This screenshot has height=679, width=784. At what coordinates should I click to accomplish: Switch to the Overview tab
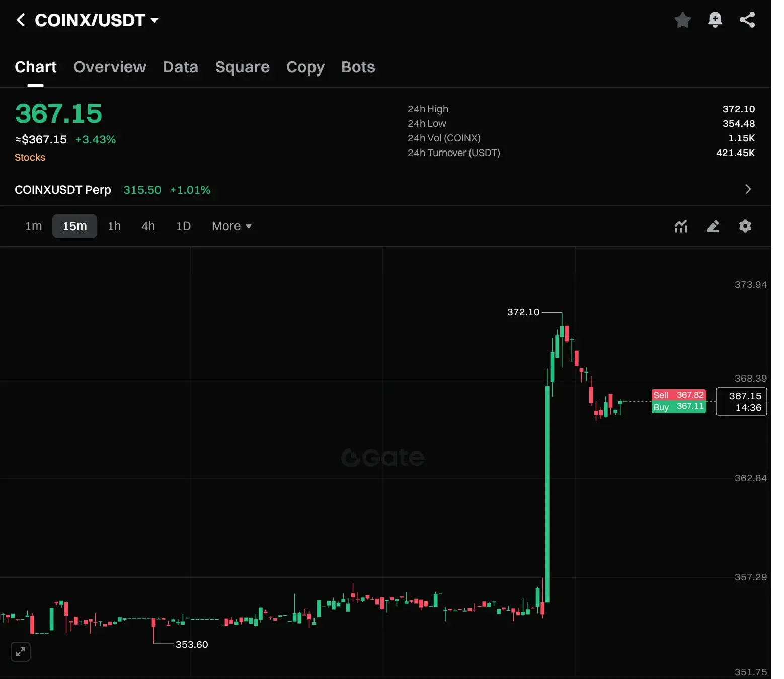110,67
